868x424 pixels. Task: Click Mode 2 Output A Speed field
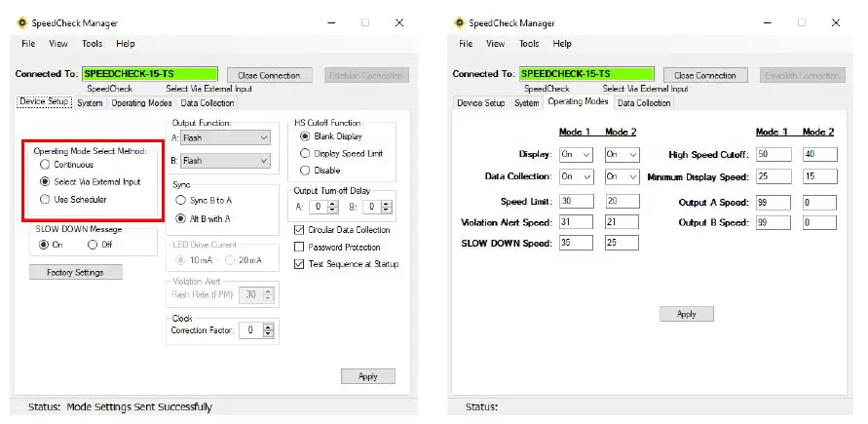tap(820, 203)
